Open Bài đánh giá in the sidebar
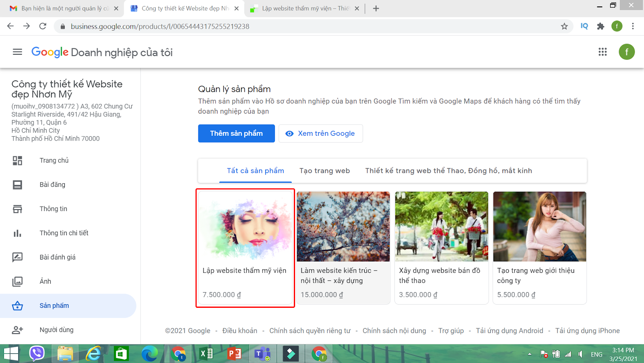 (x=58, y=257)
